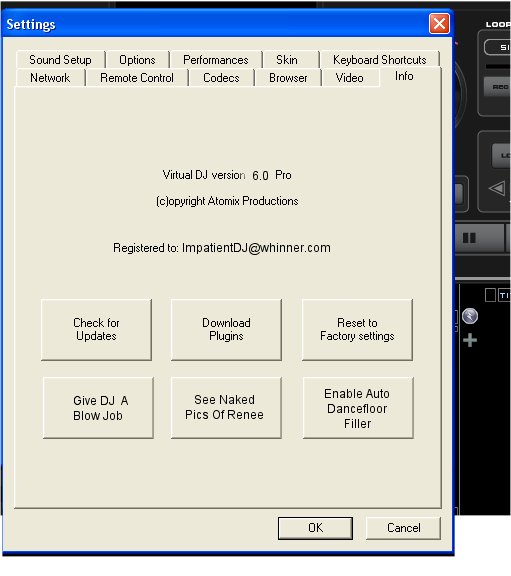Select the Performances tab
The width and height of the screenshot is (511, 576).
click(x=216, y=60)
